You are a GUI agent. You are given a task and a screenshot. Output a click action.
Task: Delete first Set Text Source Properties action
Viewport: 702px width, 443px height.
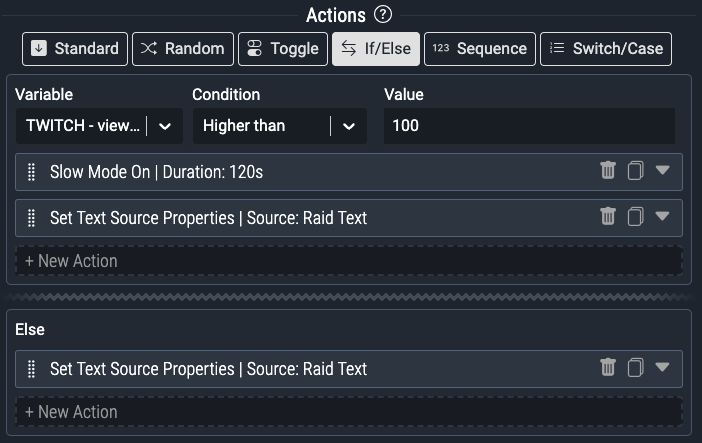[608, 217]
